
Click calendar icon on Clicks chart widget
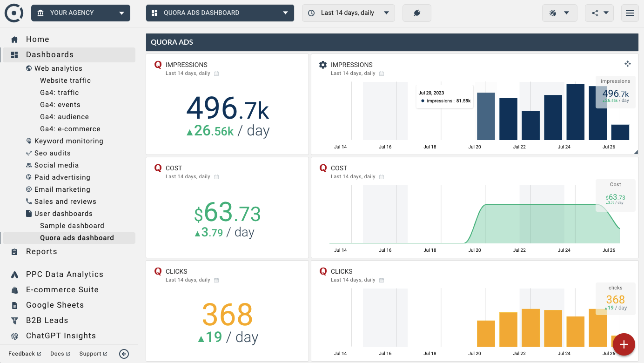point(382,280)
